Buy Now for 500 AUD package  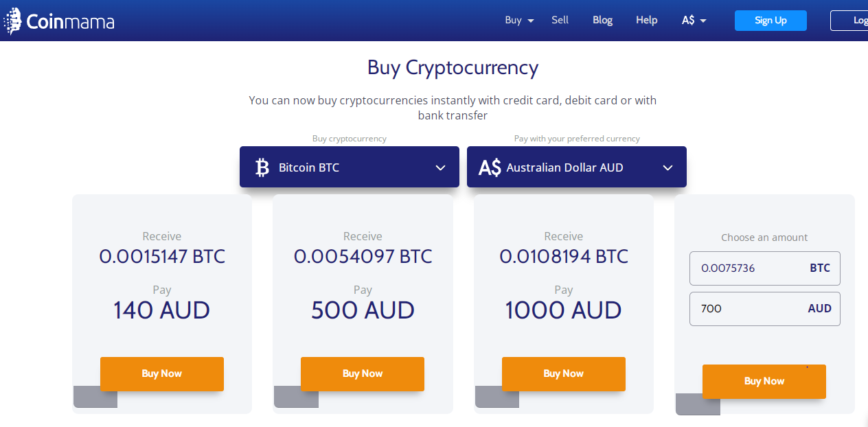click(x=363, y=373)
